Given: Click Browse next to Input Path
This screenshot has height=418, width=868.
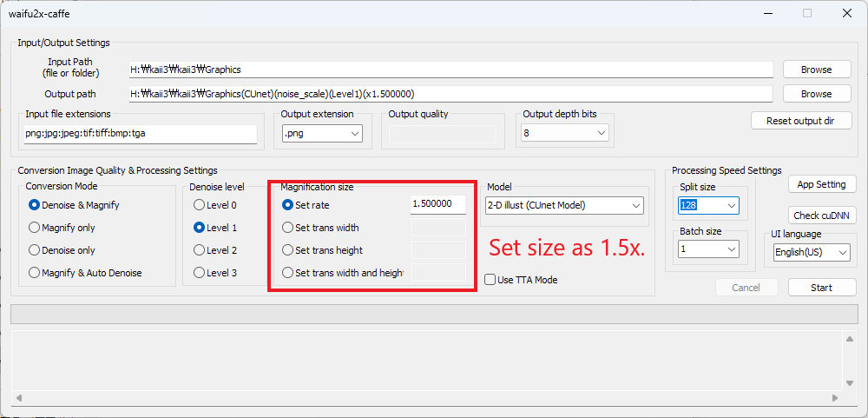Looking at the screenshot, I should (817, 70).
